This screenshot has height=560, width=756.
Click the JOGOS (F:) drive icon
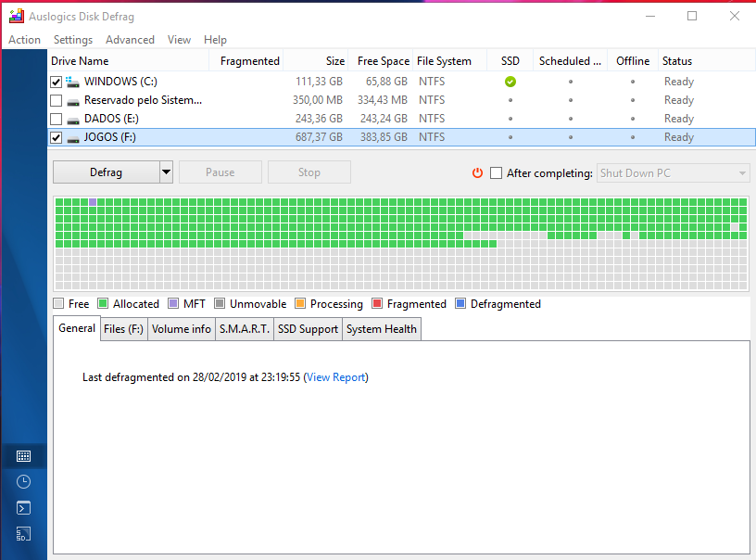point(72,137)
